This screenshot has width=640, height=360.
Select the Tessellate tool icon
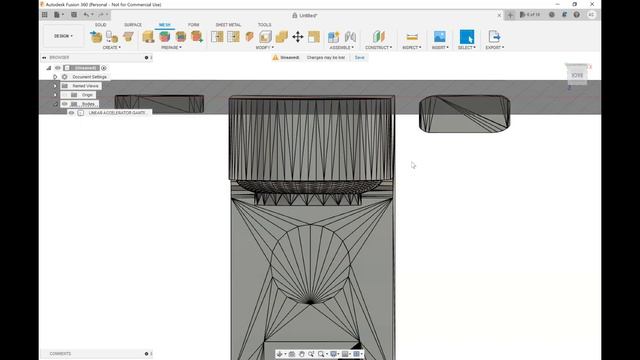point(112,37)
